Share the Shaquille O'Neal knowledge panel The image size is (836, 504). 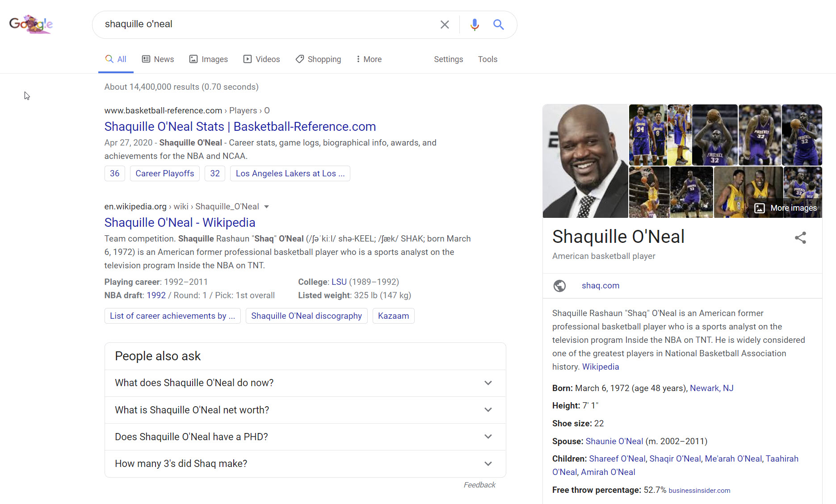click(x=800, y=238)
